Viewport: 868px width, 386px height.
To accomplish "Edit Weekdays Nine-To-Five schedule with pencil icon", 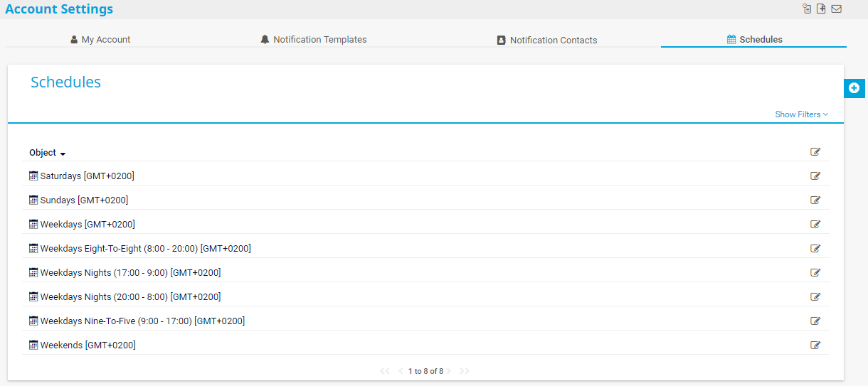I will (815, 321).
